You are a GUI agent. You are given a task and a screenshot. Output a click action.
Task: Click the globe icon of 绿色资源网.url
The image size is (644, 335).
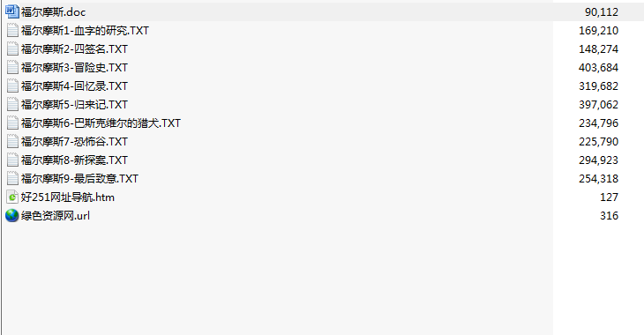12,215
